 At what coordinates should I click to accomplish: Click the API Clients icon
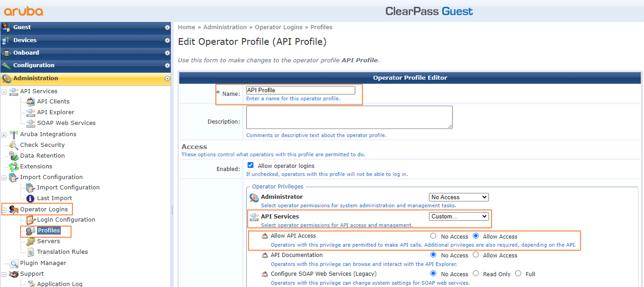pyautogui.click(x=30, y=102)
